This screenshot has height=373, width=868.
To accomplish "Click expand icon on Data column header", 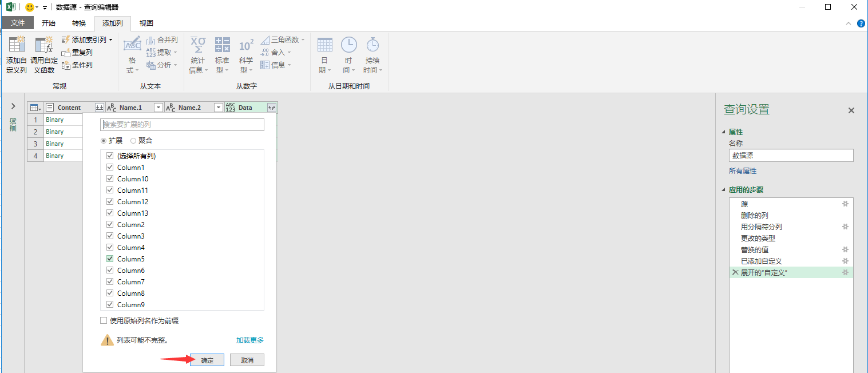I will pyautogui.click(x=272, y=108).
